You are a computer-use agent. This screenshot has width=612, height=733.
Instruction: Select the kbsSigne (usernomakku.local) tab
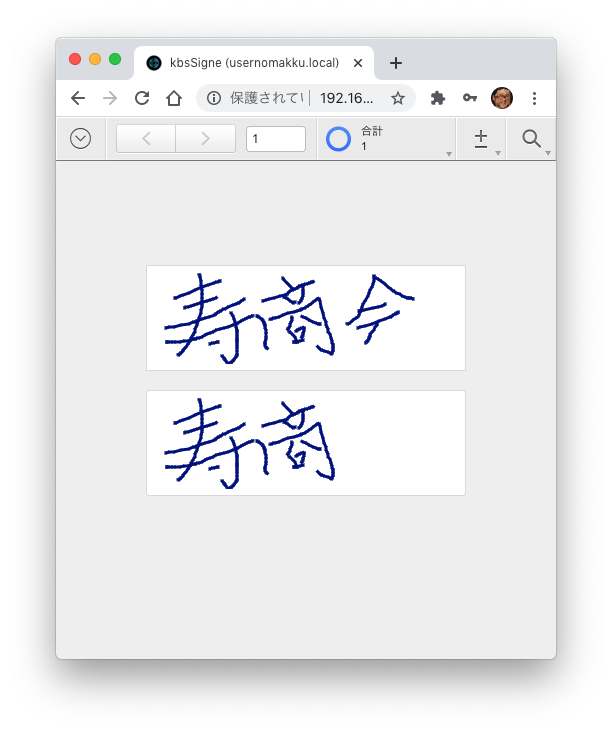tap(254, 63)
